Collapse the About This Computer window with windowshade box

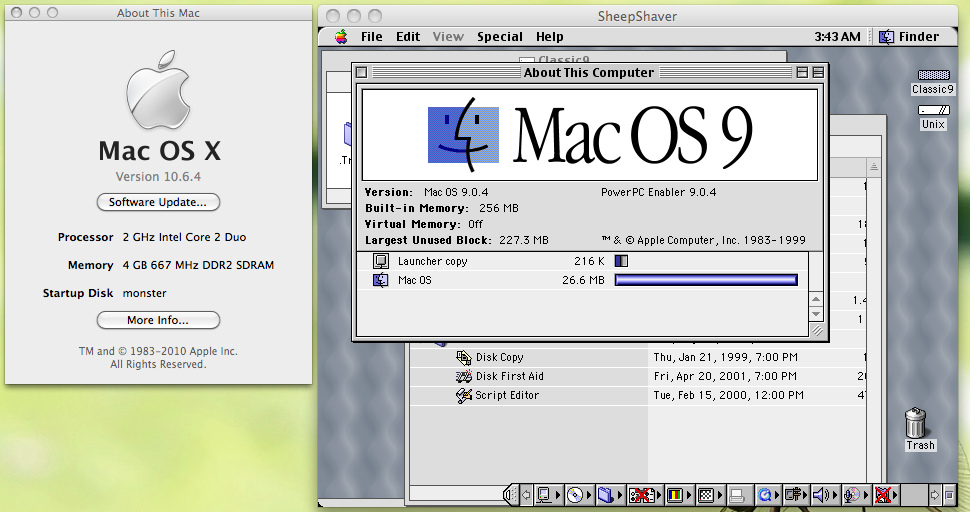(x=818, y=72)
